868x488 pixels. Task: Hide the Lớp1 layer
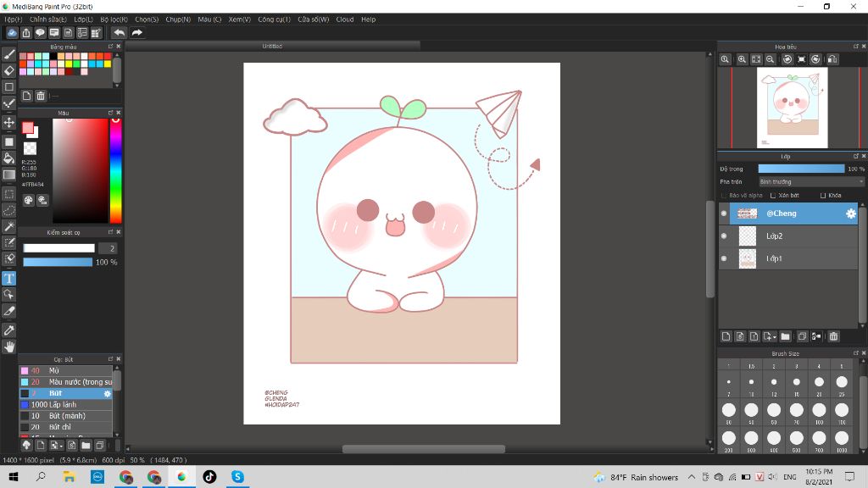point(724,258)
